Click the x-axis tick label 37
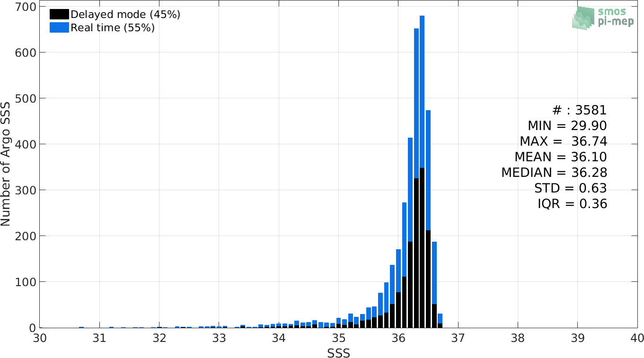Screen dimensions: 644x358 (458, 339)
